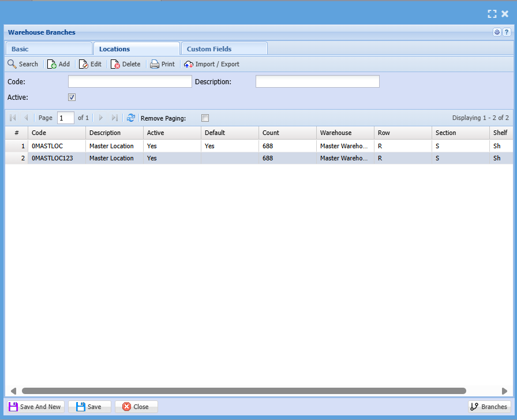The height and width of the screenshot is (420, 517).
Task: Open the Branches button
Action: point(489,407)
